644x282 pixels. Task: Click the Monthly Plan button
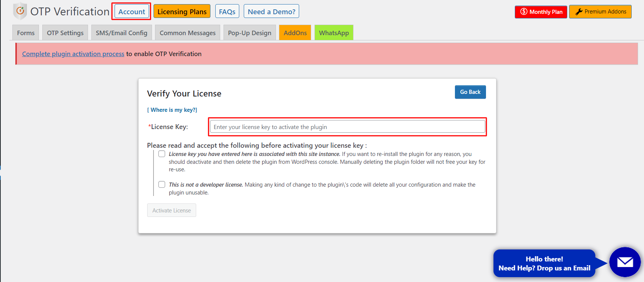point(541,12)
